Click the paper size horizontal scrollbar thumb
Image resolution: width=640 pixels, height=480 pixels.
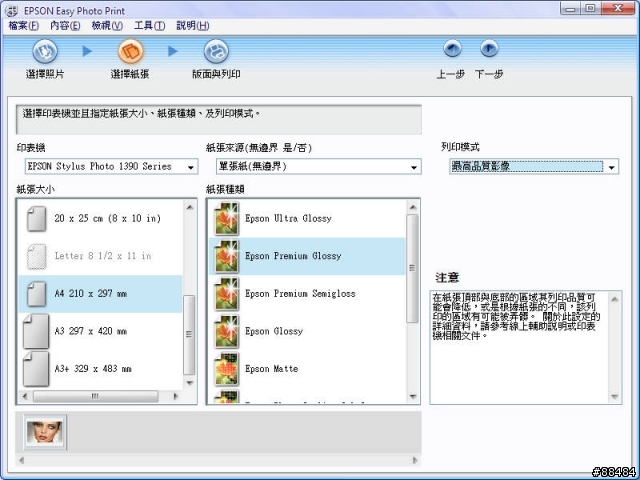[x=95, y=396]
